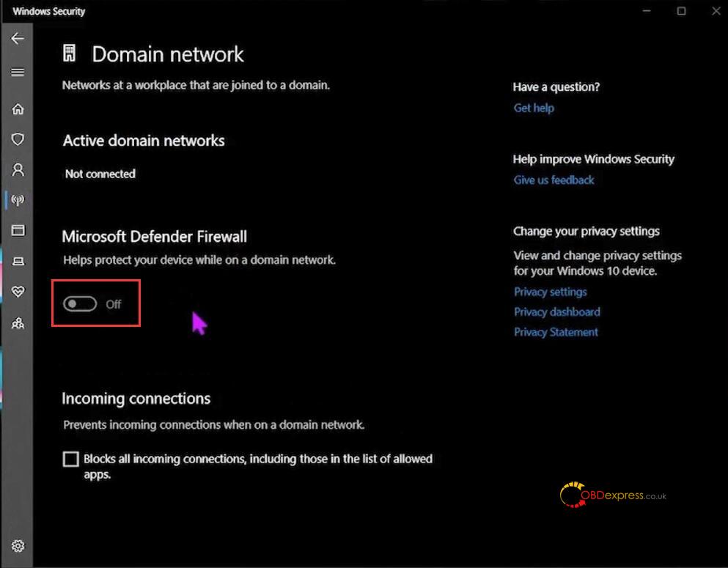728x568 pixels.
Task: Open Virus & threat protection shield icon
Action: click(x=18, y=139)
